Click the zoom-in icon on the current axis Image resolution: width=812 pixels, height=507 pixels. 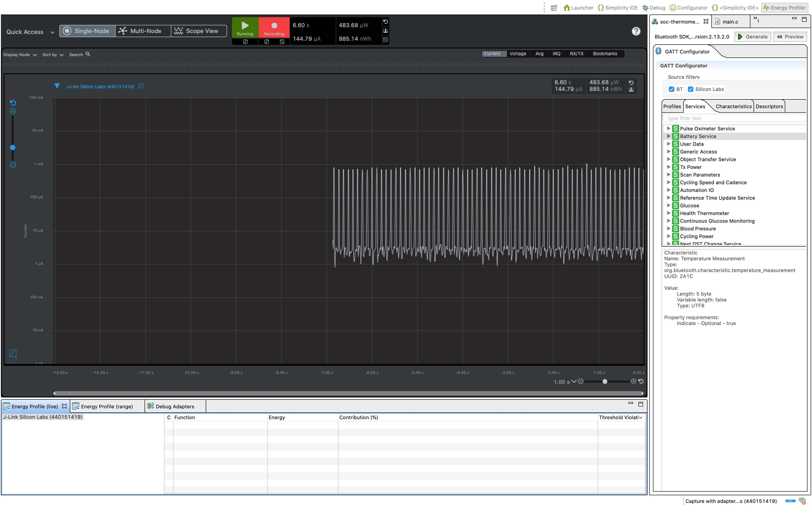tap(13, 111)
